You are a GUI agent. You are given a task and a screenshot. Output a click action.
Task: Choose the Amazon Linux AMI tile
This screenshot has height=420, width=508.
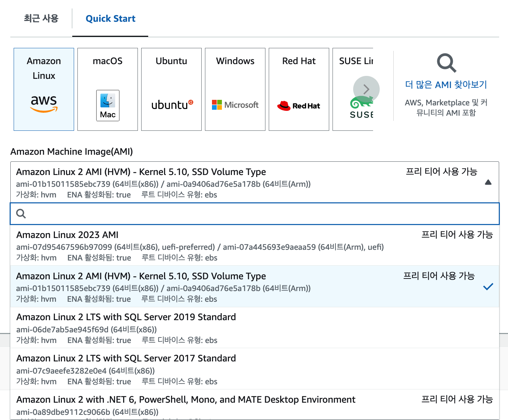tap(44, 89)
